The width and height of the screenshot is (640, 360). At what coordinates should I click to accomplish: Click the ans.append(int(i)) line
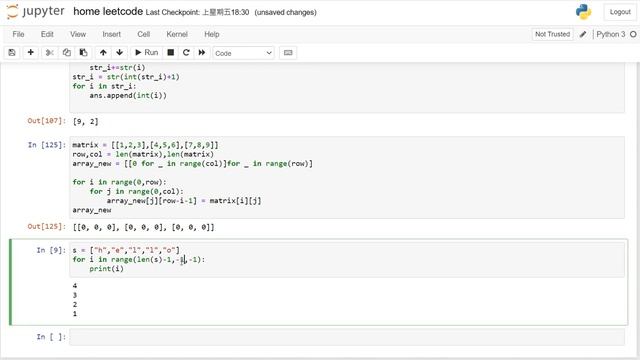point(128,96)
